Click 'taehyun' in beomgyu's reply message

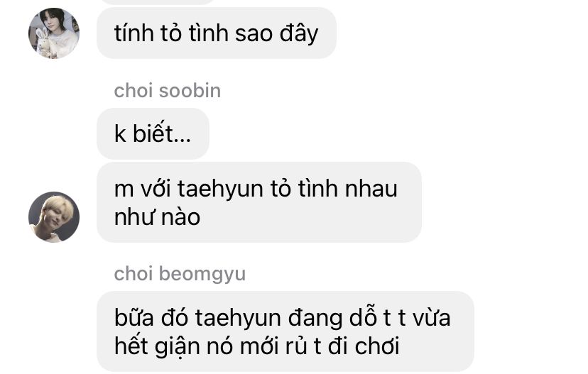point(238,318)
